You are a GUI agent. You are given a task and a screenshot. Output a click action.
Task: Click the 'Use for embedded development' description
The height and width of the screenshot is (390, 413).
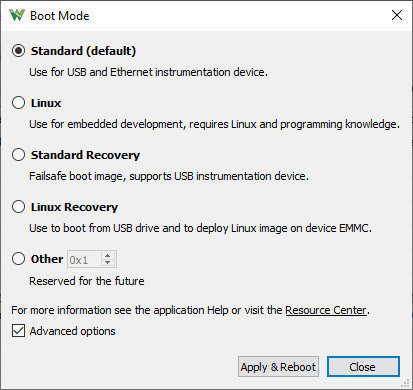tap(214, 124)
